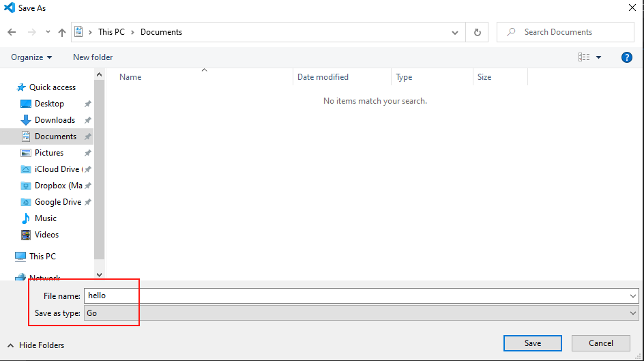This screenshot has width=644, height=361.
Task: Click the Save button
Action: click(533, 343)
